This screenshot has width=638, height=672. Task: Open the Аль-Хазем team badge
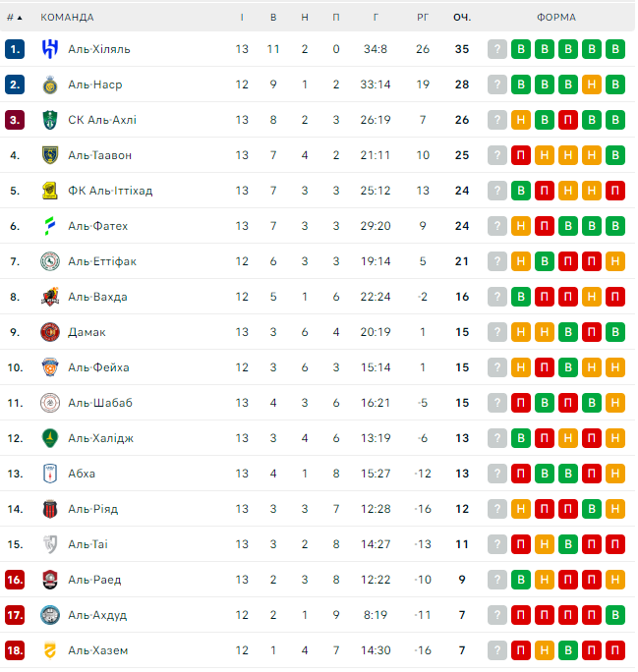click(50, 650)
